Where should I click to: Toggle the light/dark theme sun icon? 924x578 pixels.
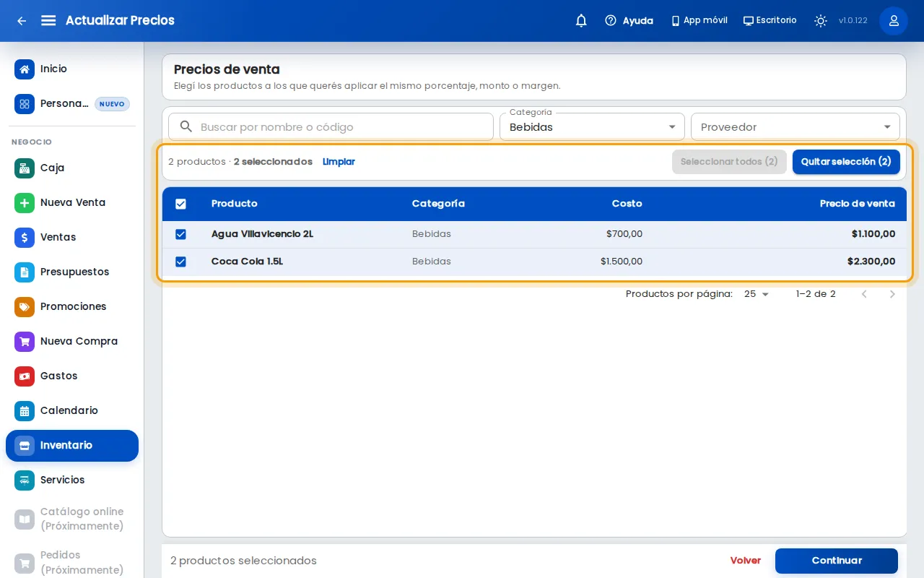[x=821, y=21]
